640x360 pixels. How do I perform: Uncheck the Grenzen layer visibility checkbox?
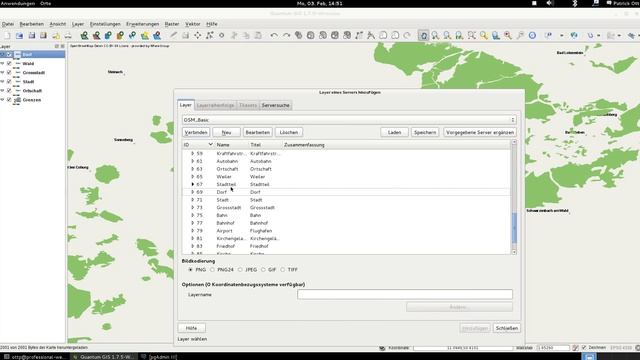click(x=9, y=99)
